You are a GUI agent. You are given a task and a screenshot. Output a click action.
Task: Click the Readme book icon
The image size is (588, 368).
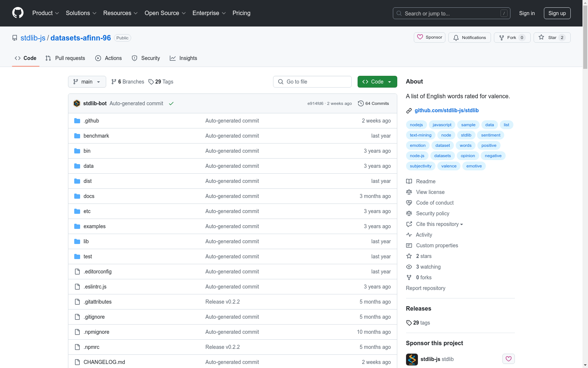[409, 181]
